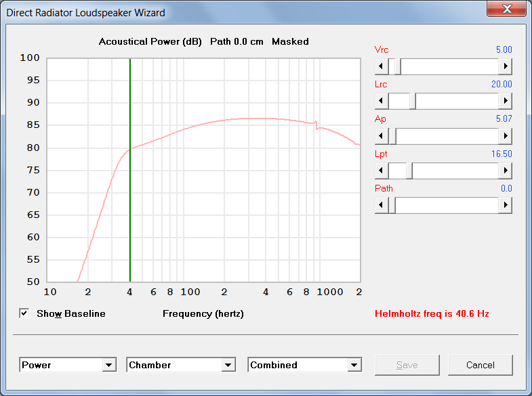Click the Path slider left arrow
Image resolution: width=532 pixels, height=396 pixels.
coord(382,205)
